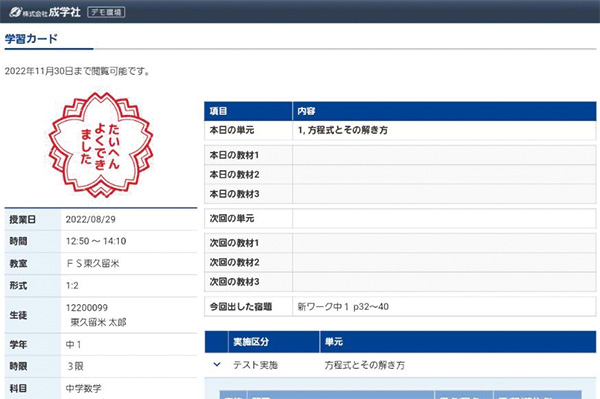
Task: Click the 実施区分 column header
Action: click(251, 342)
